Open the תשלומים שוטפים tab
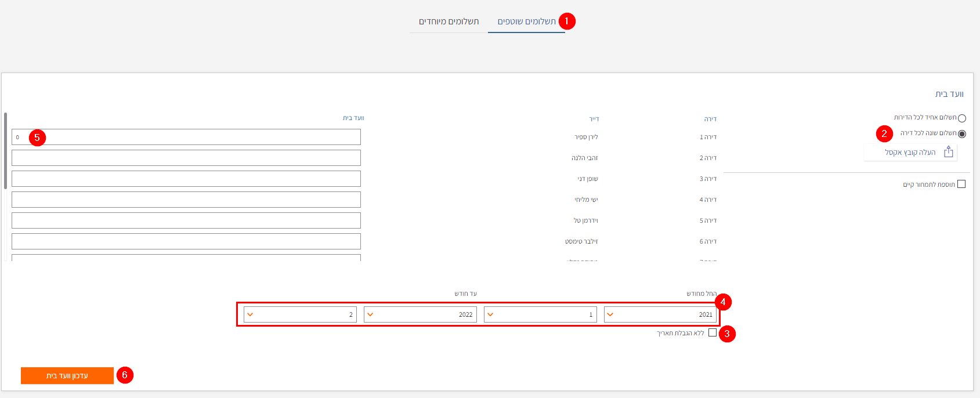The image size is (980, 398). pos(526,21)
